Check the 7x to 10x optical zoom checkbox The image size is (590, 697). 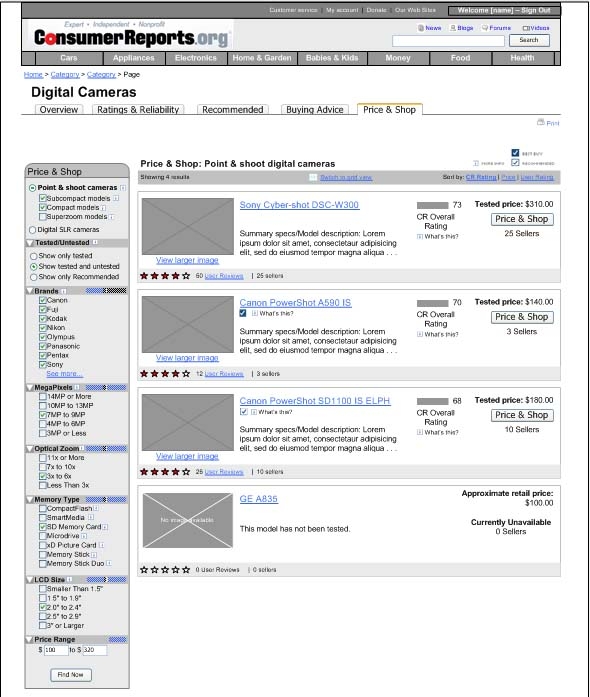(x=43, y=467)
